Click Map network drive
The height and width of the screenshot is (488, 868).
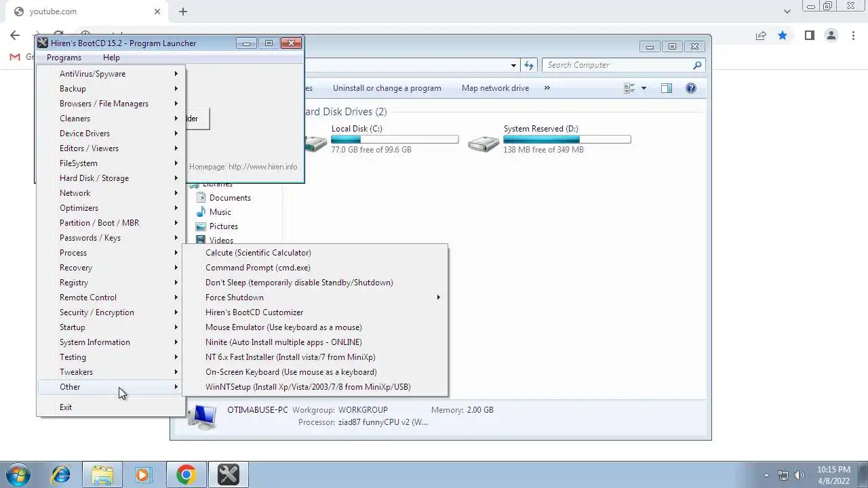point(495,88)
